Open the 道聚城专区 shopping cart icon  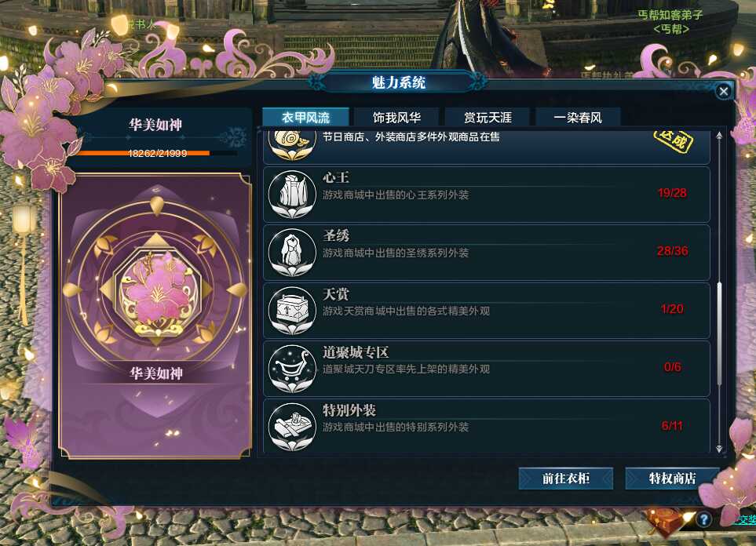click(x=292, y=369)
